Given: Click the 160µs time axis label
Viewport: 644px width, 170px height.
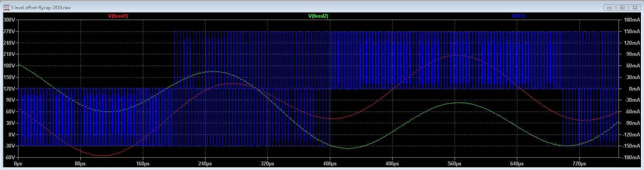Looking at the screenshot, I should pyautogui.click(x=143, y=164).
